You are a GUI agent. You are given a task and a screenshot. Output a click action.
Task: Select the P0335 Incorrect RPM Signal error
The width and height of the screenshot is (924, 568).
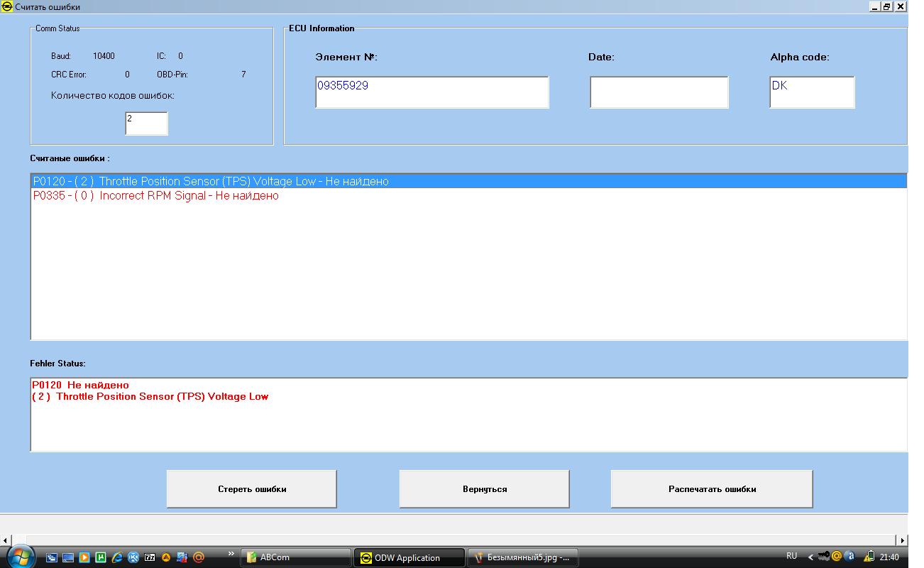coord(156,196)
